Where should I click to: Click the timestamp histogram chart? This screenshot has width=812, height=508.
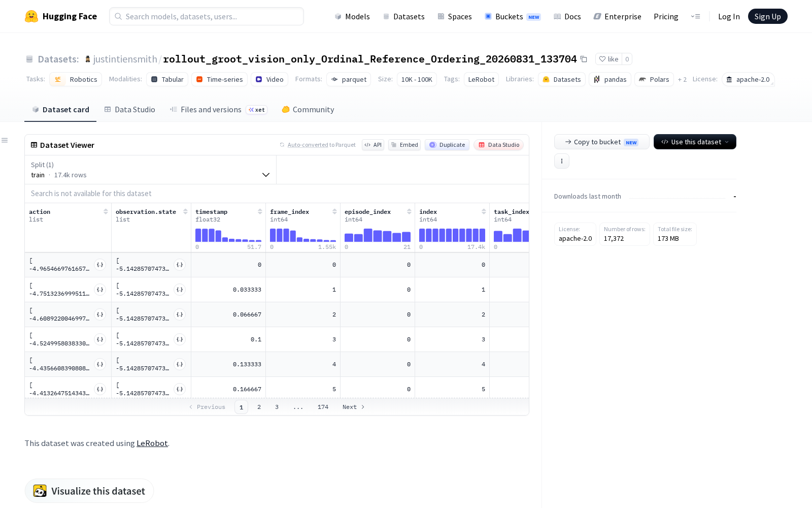pos(228,235)
